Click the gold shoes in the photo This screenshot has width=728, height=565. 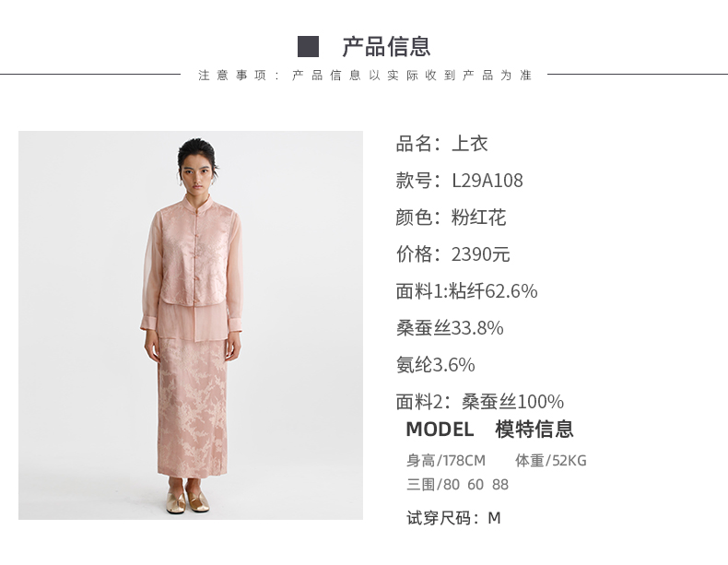188,500
